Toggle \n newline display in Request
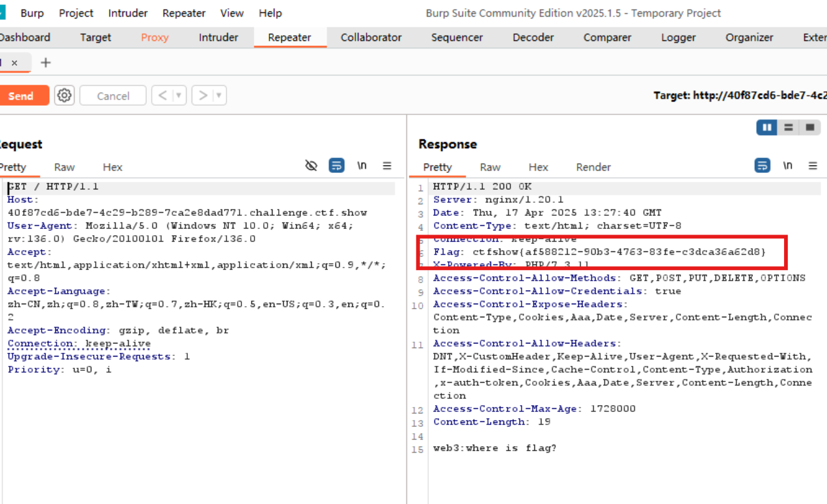827x504 pixels. [x=362, y=166]
